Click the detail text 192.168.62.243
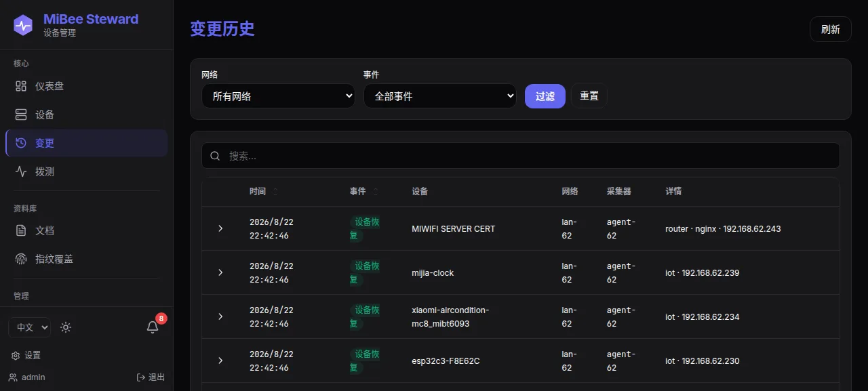Viewport: 868px width, 391px height. pos(752,229)
